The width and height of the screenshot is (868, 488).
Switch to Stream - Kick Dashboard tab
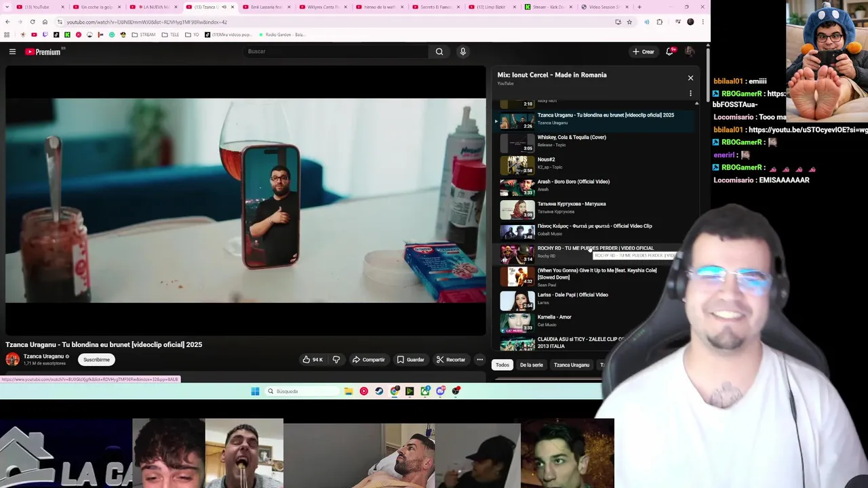tap(549, 7)
